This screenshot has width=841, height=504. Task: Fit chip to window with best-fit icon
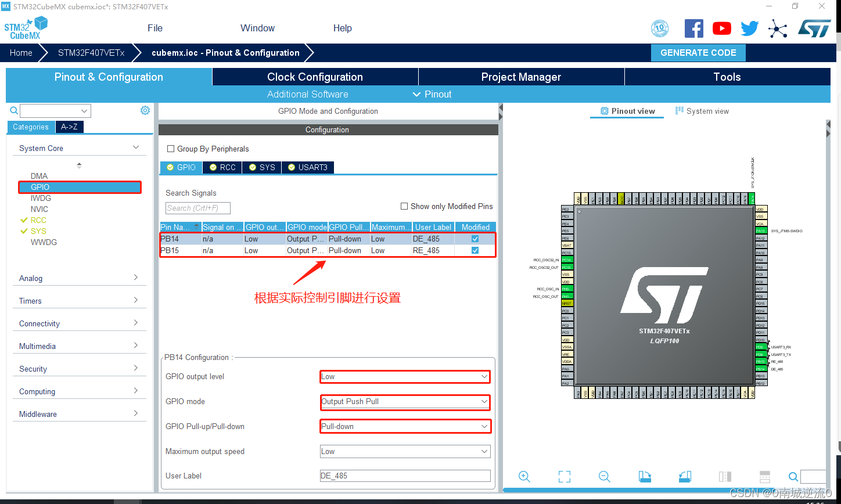pyautogui.click(x=564, y=477)
